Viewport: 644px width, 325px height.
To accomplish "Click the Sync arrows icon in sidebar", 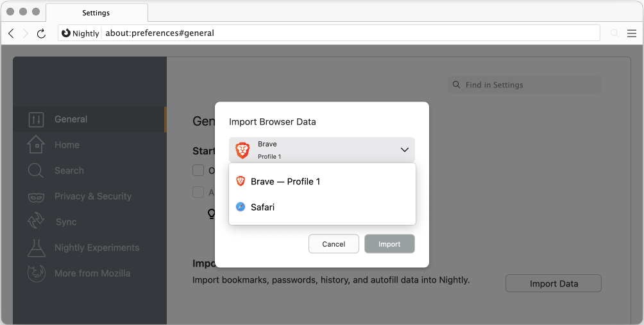I will 36,222.
